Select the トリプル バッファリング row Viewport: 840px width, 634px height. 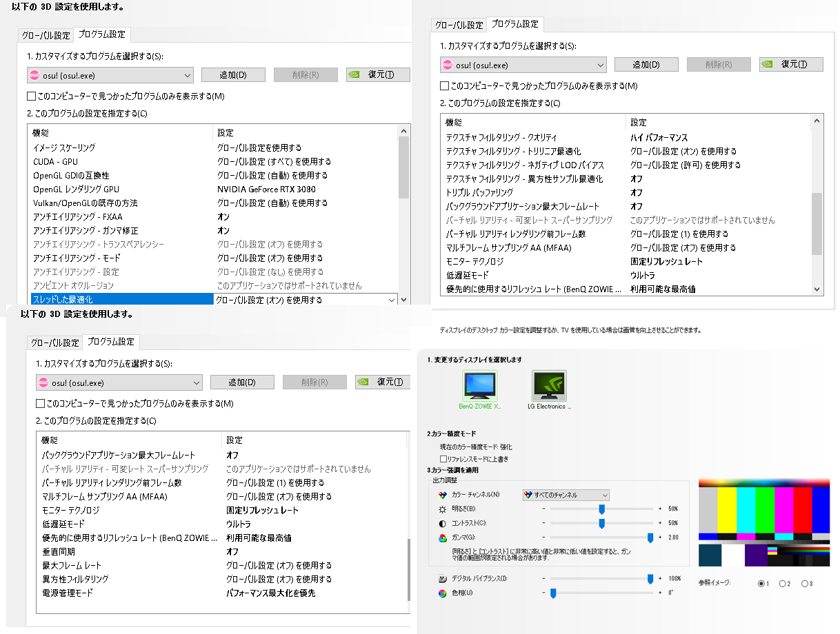[x=627, y=192]
